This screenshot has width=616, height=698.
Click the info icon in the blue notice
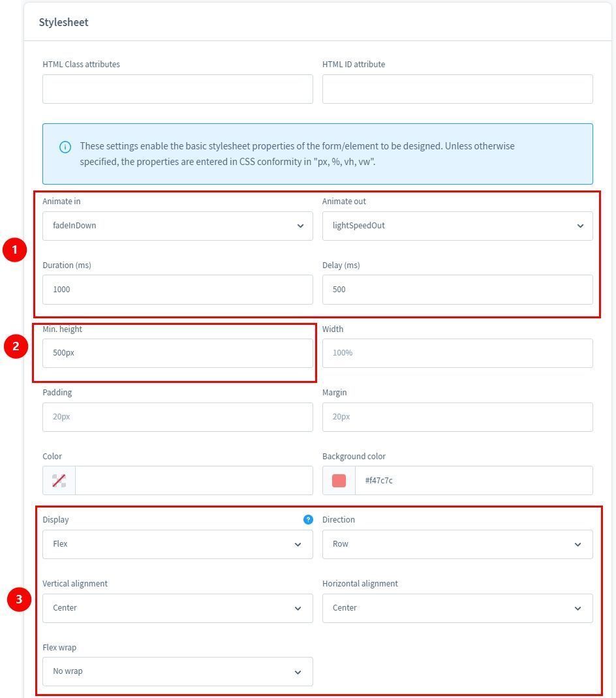point(65,147)
